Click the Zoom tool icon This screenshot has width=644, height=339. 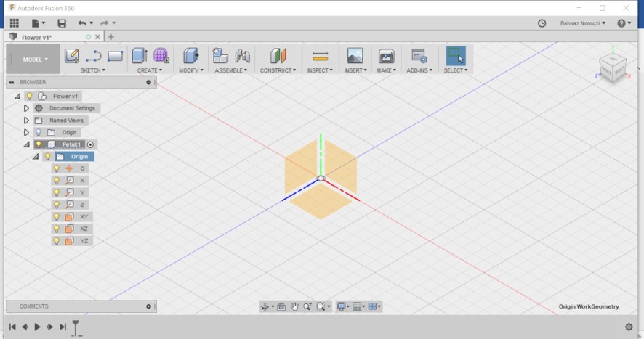click(307, 306)
